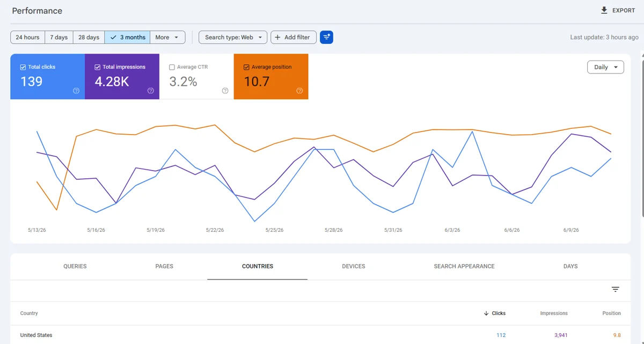The image size is (644, 344).
Task: Switch to the Pages tab
Action: click(x=164, y=266)
